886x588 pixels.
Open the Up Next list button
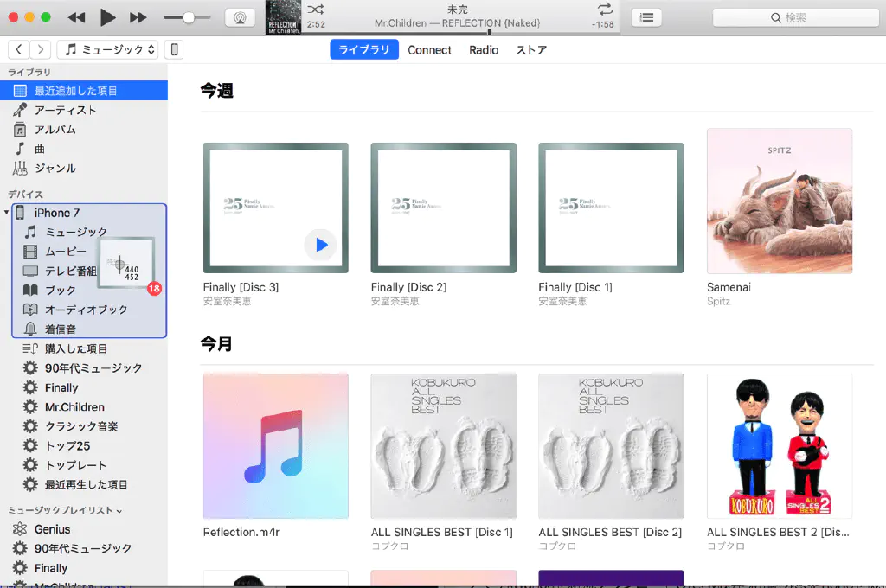[x=646, y=18]
